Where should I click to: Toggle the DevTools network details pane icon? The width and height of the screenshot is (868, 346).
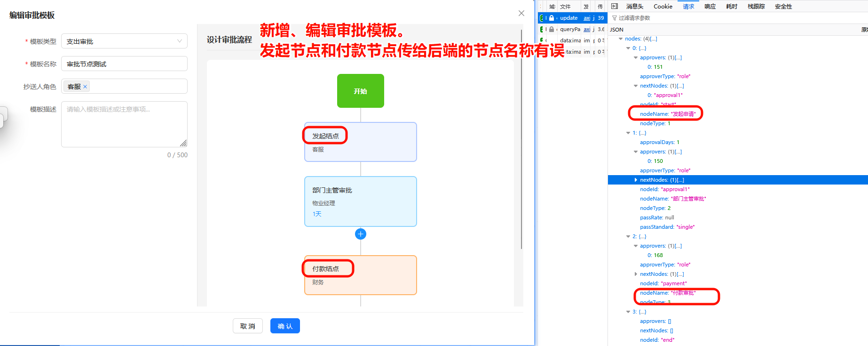click(x=614, y=6)
